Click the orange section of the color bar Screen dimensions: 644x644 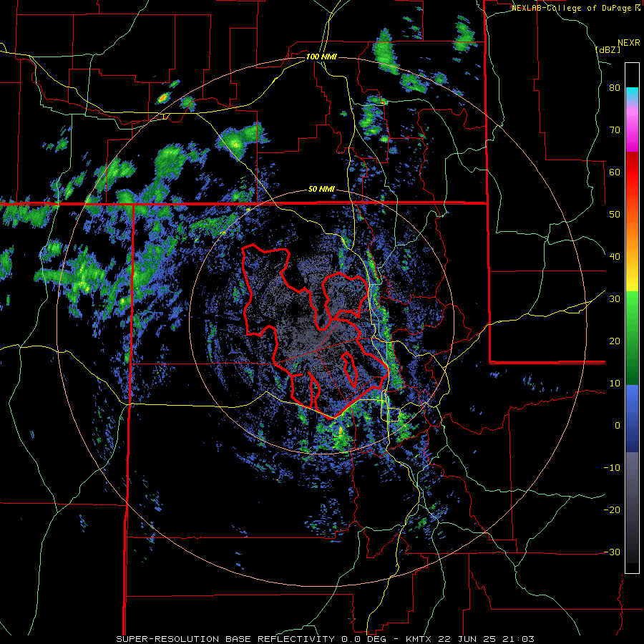(632, 235)
